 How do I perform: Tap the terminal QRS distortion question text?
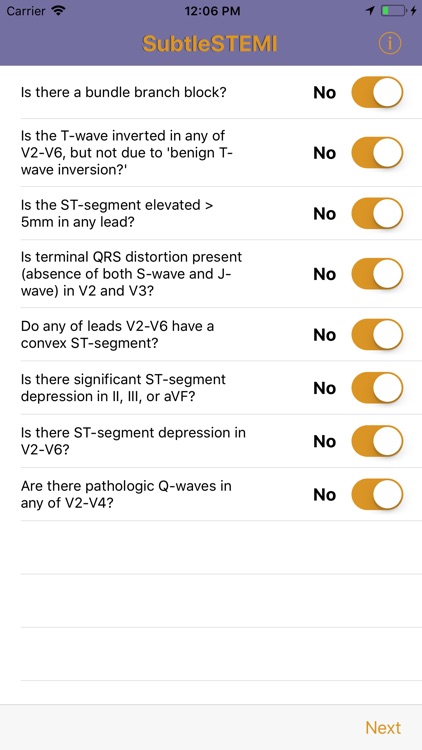[x=132, y=274]
